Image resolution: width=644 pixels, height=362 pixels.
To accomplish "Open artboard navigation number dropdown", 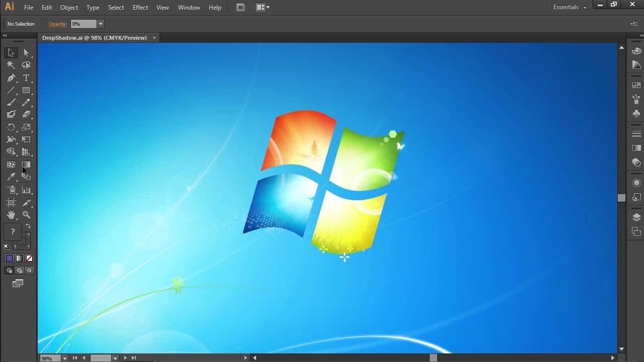I will point(115,358).
